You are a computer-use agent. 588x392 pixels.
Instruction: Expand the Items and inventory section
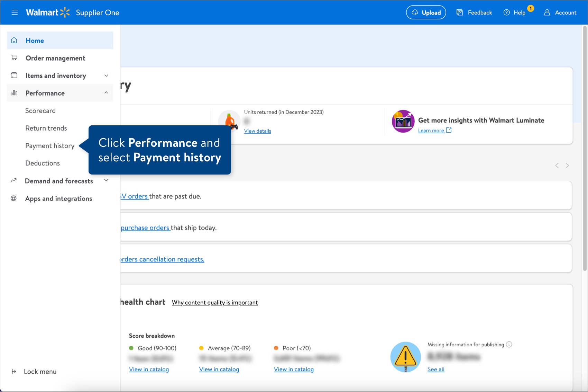point(106,75)
